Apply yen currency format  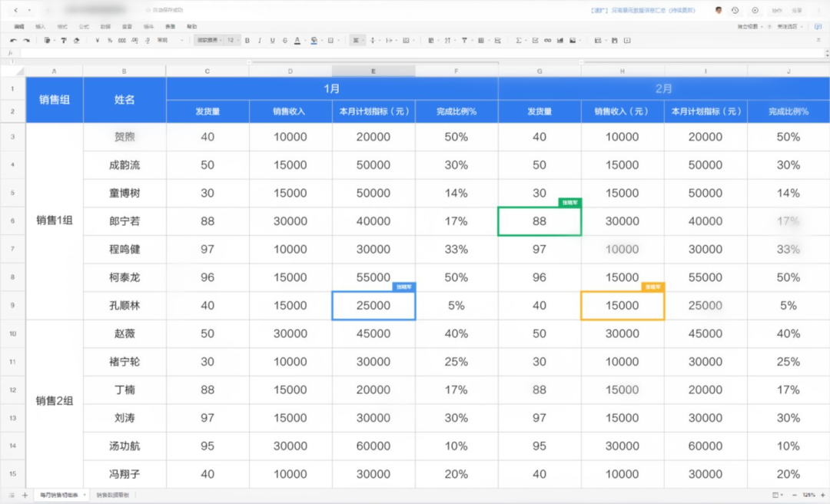98,40
